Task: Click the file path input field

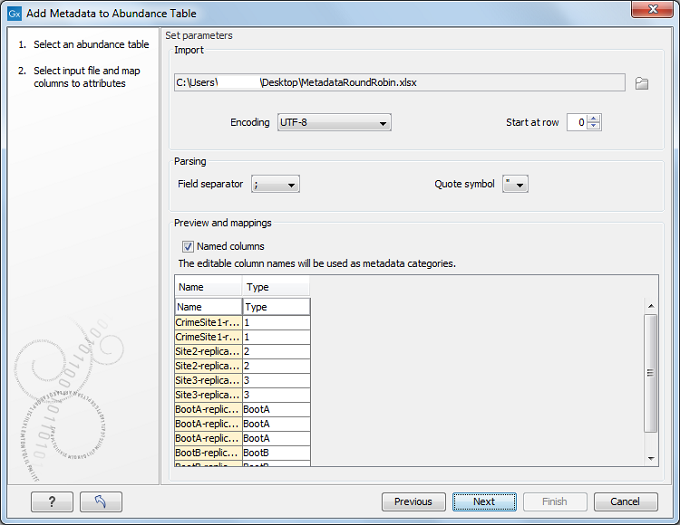Action: 400,83
